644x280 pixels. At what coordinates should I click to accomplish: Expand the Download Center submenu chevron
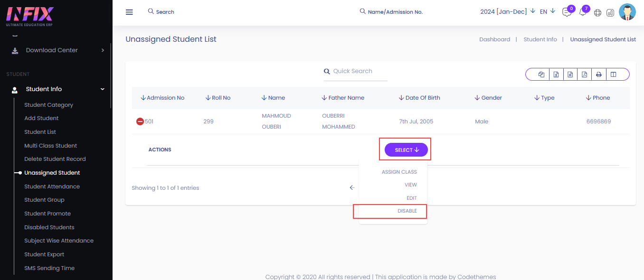[103, 50]
